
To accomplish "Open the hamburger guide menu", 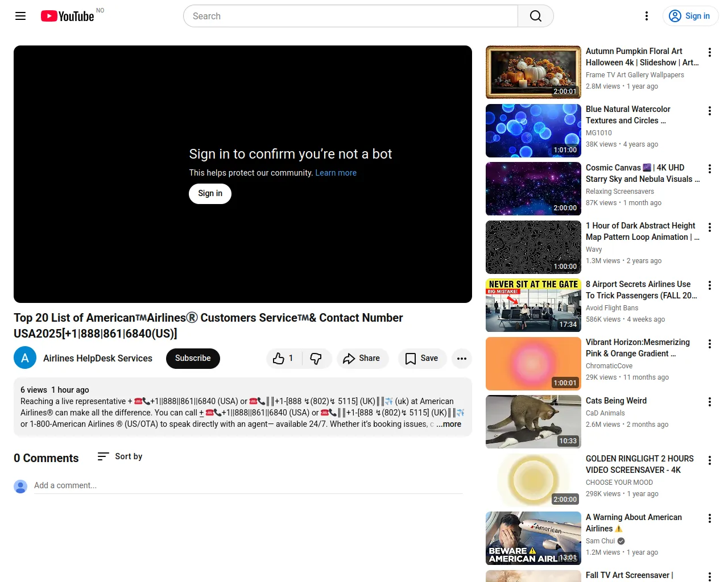I will click(20, 16).
